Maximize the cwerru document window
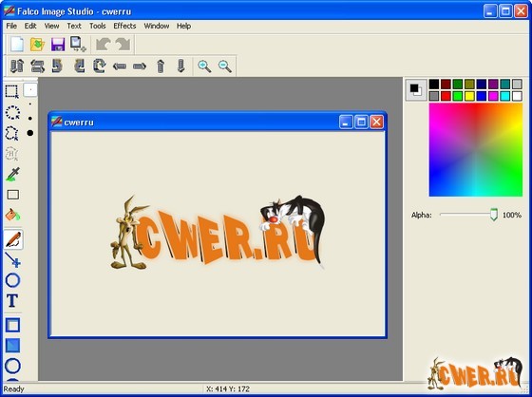 pos(361,122)
